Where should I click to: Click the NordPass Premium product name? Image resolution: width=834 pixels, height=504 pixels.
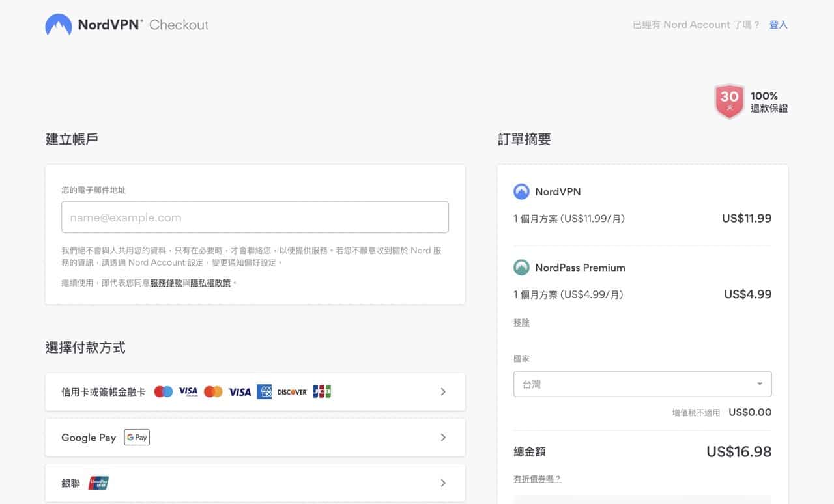(x=580, y=268)
